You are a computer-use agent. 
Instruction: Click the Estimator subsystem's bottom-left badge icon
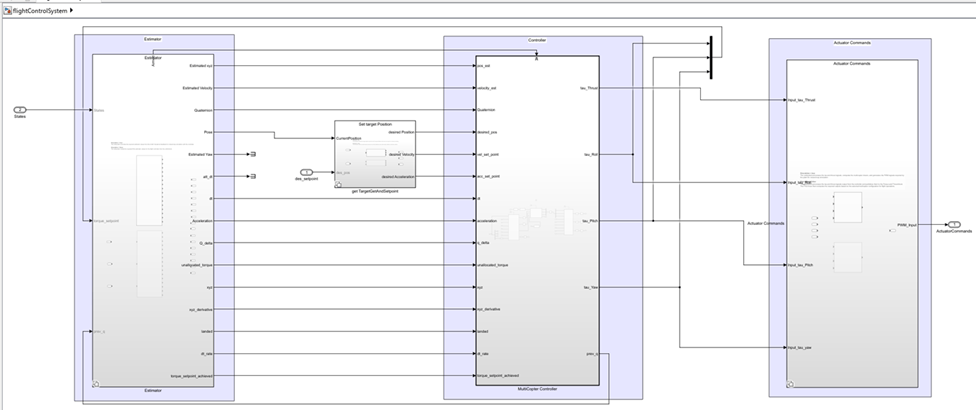[x=96, y=384]
